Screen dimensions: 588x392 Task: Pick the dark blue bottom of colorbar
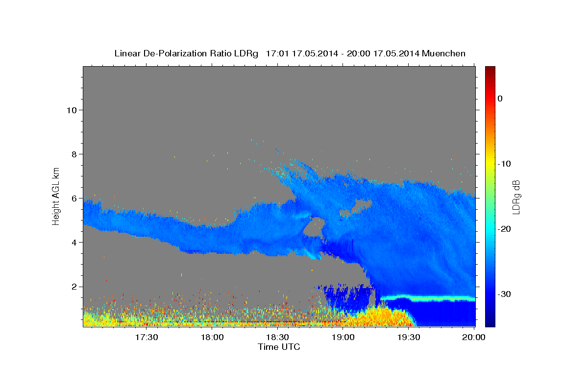(x=490, y=322)
